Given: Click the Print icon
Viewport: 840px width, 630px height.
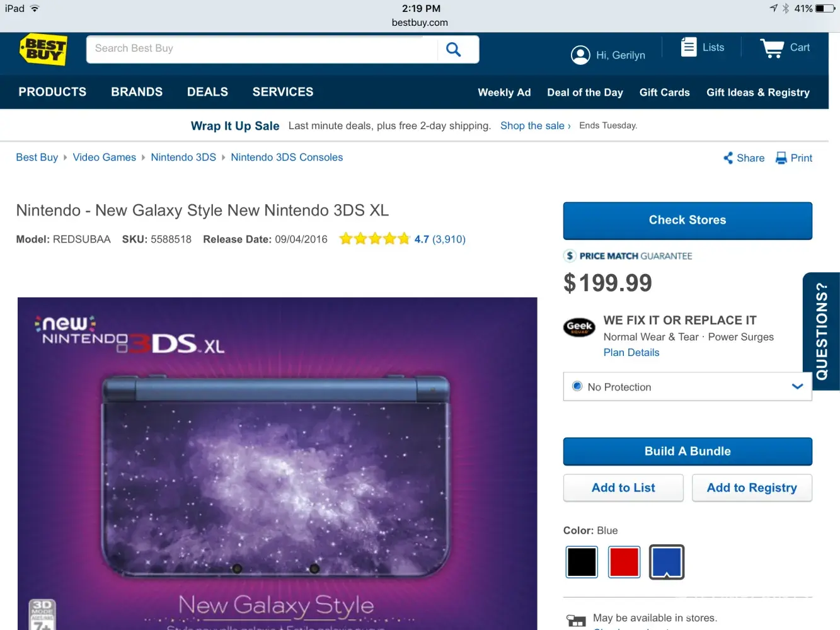Looking at the screenshot, I should coord(781,158).
